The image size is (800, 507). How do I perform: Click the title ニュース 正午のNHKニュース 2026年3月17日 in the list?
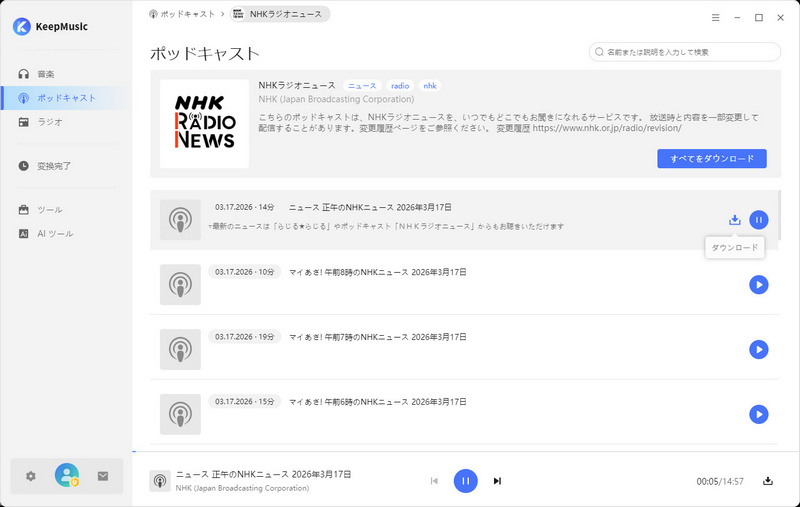pos(370,207)
